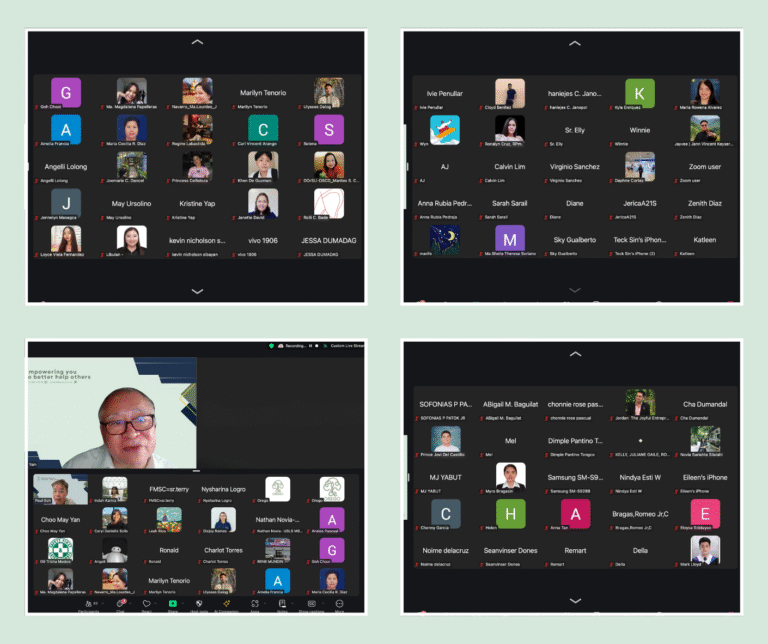Select the Sr. Elly participant tile

point(575,130)
